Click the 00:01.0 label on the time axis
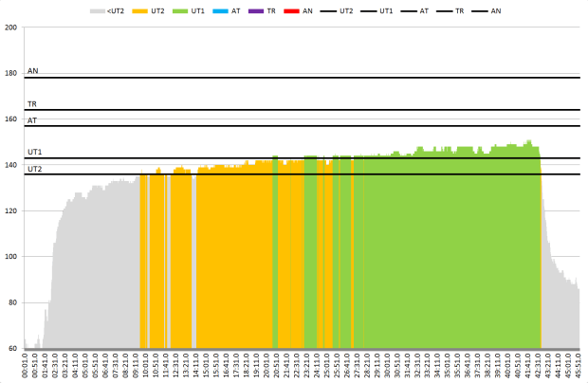 tap(26, 366)
